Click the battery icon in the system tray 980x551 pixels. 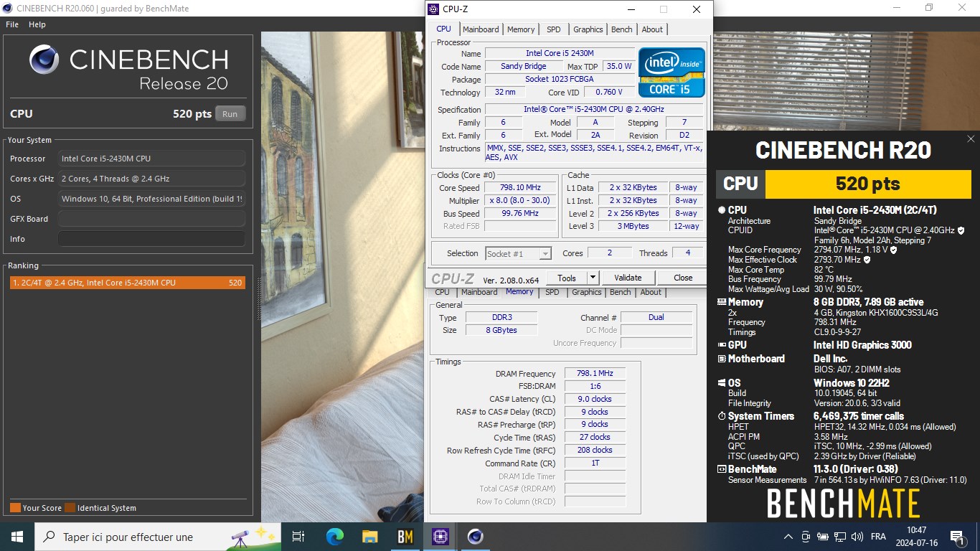(x=823, y=536)
